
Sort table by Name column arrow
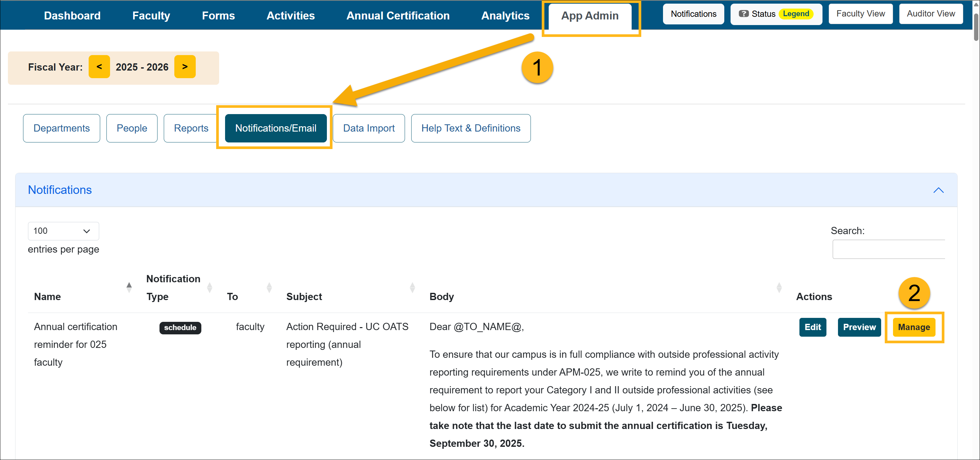pos(129,288)
